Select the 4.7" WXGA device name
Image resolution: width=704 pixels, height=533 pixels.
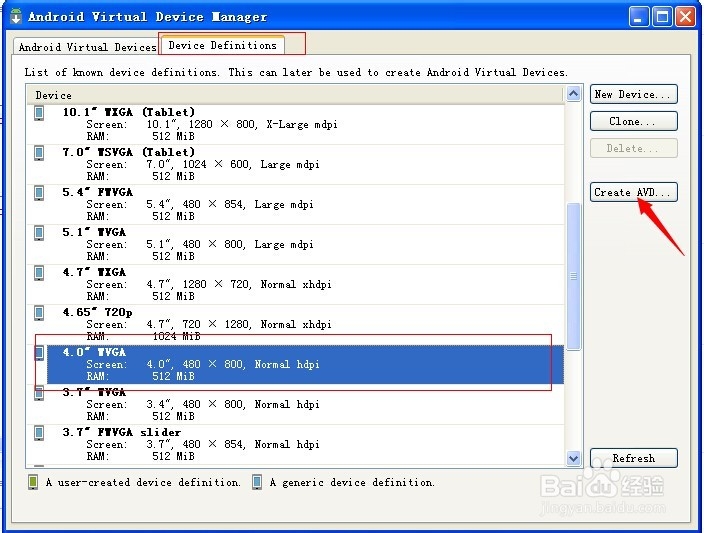pos(94,272)
